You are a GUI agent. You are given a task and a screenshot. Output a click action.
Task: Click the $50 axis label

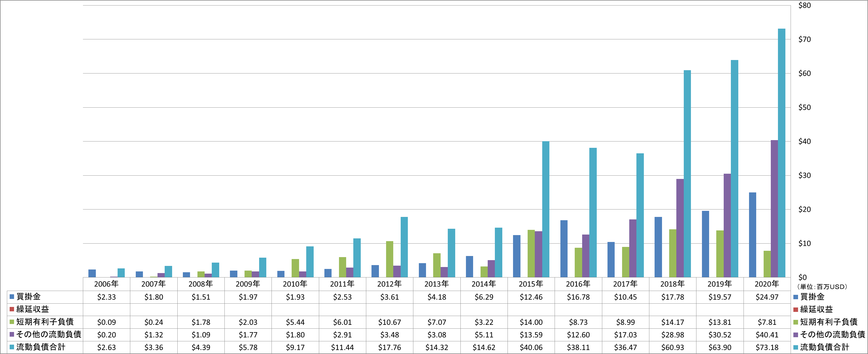pyautogui.click(x=805, y=107)
